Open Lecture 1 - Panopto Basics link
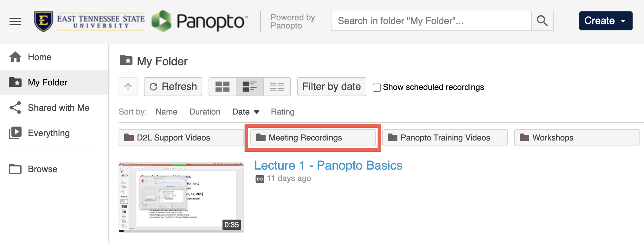The image size is (644, 243). pos(328,165)
